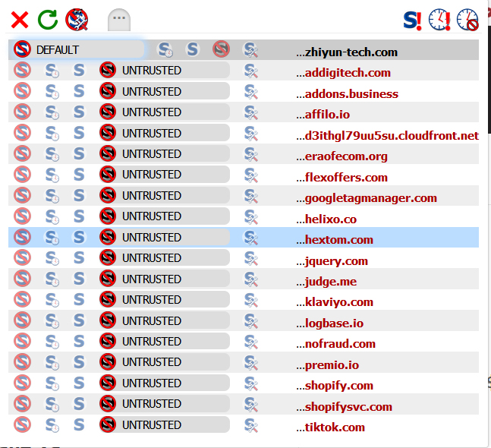
Task: Set addons.business to Trusted
Action: coord(79,91)
